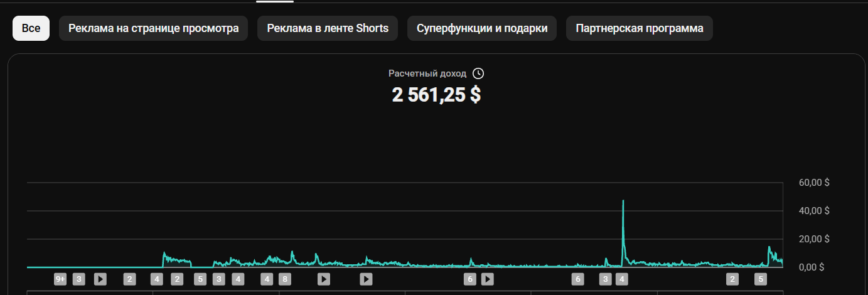Click the "Расчетный доход" heading text
Viewport: 868px width, 295px height.
tap(427, 73)
